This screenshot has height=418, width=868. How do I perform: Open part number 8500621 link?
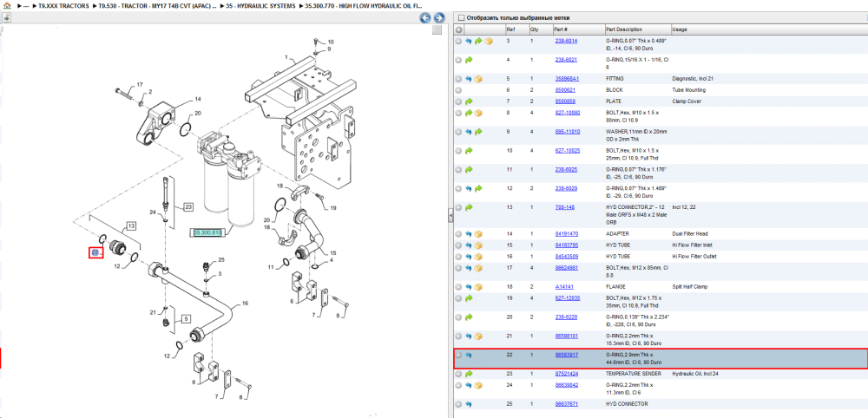coord(565,90)
